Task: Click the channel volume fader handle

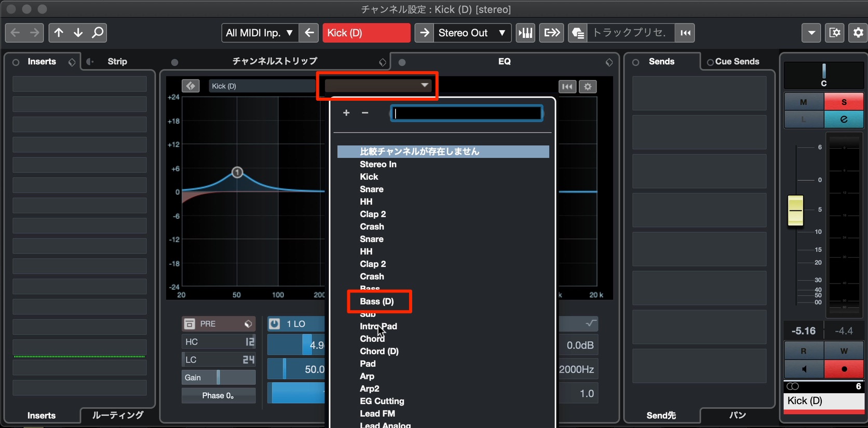Action: pyautogui.click(x=795, y=210)
